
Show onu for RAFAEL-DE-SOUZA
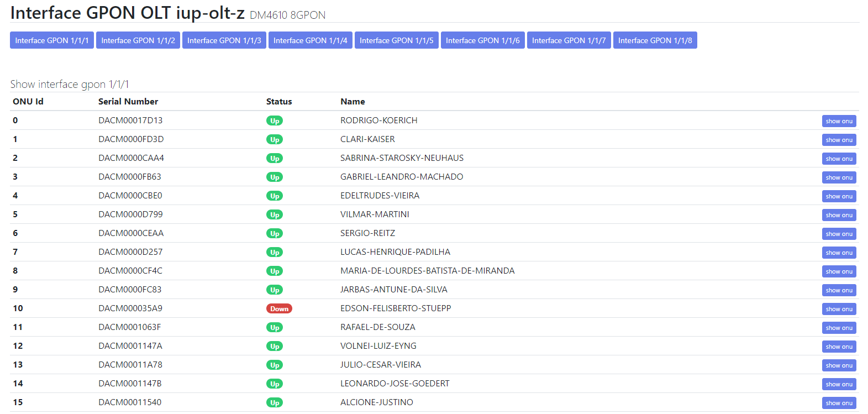click(x=839, y=328)
